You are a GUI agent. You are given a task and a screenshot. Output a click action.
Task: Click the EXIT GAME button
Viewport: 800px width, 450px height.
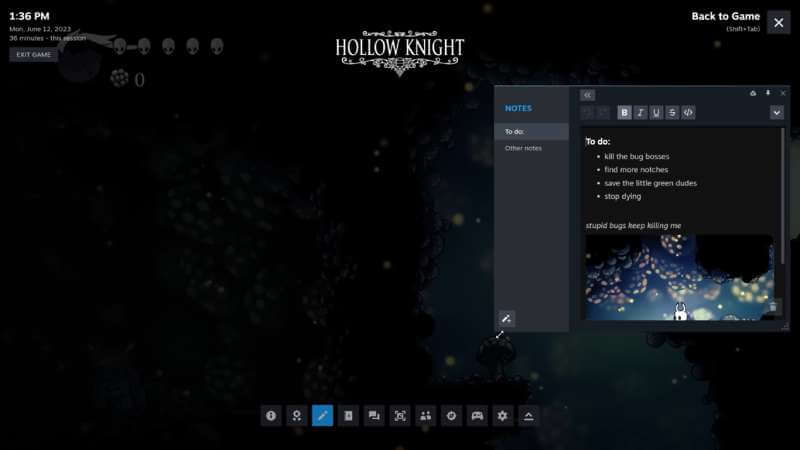(33, 55)
